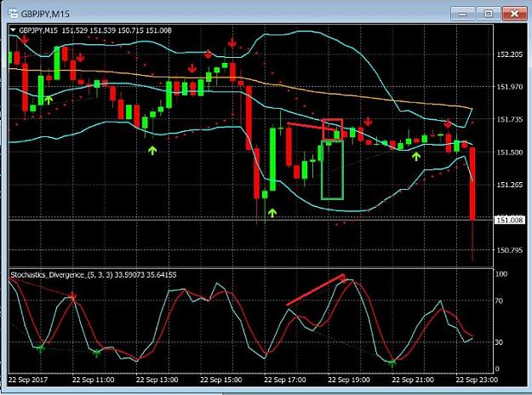Click the red divergence trendline on the stochastic panel
The image size is (532, 395).
pos(316,289)
